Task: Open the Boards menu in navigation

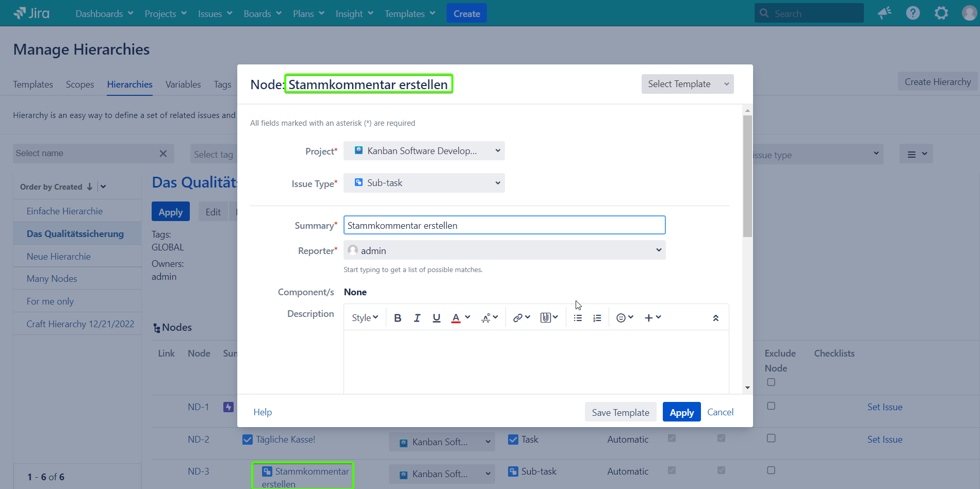Action: [262, 14]
